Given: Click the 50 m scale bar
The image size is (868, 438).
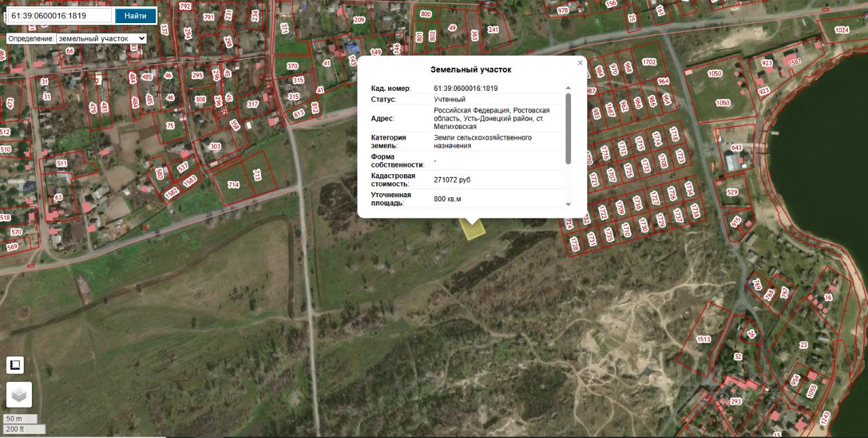Looking at the screenshot, I should point(20,418).
